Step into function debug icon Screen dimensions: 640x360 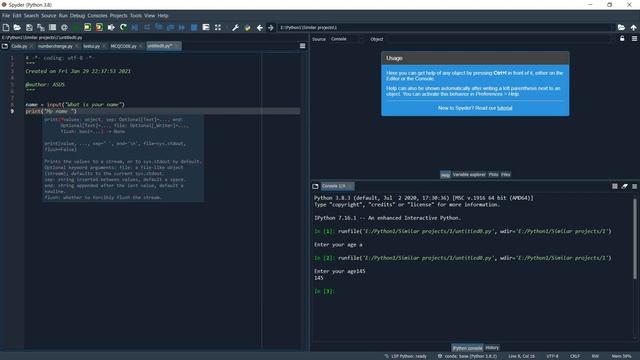point(158,27)
